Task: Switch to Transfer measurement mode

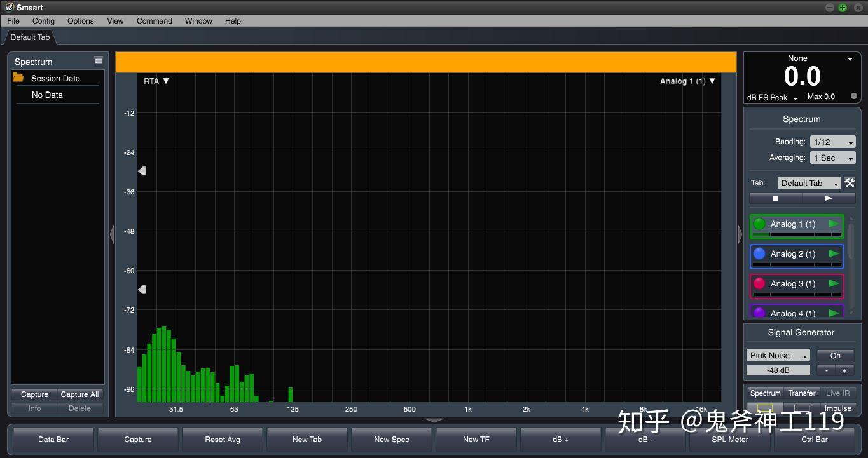Action: tap(802, 393)
